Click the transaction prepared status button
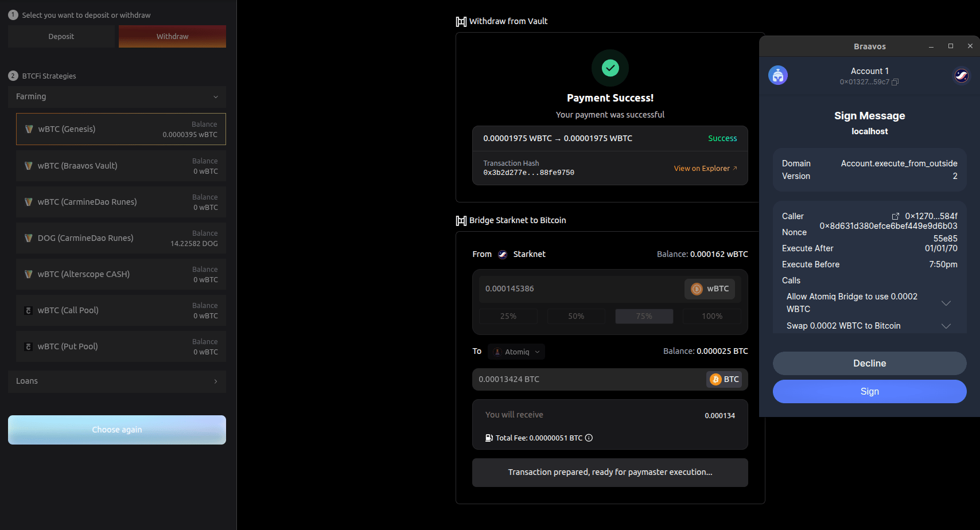Image resolution: width=980 pixels, height=530 pixels. pos(610,473)
